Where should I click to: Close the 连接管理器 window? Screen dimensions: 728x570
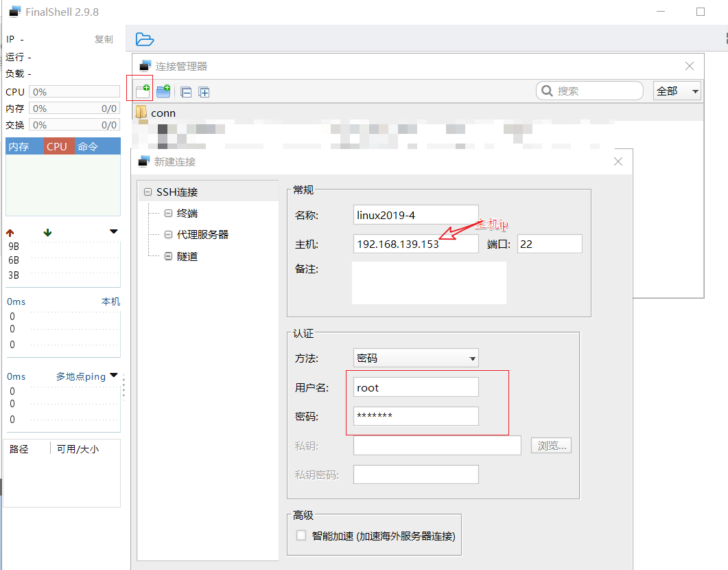coord(690,66)
